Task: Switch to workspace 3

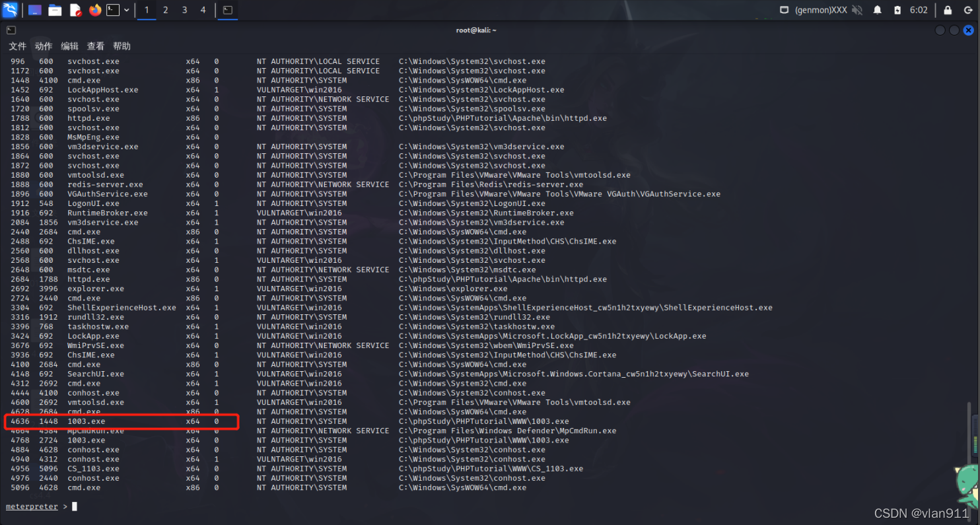Action: [x=184, y=10]
